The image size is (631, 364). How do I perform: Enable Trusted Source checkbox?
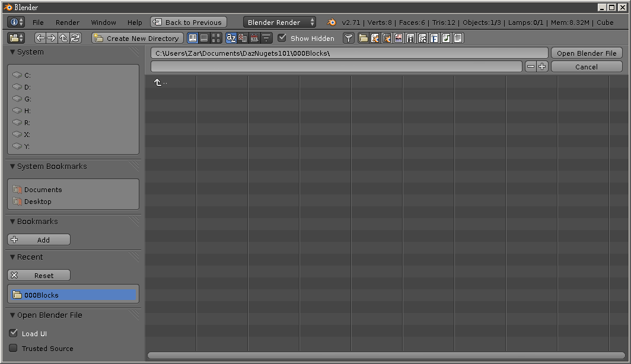(x=13, y=348)
